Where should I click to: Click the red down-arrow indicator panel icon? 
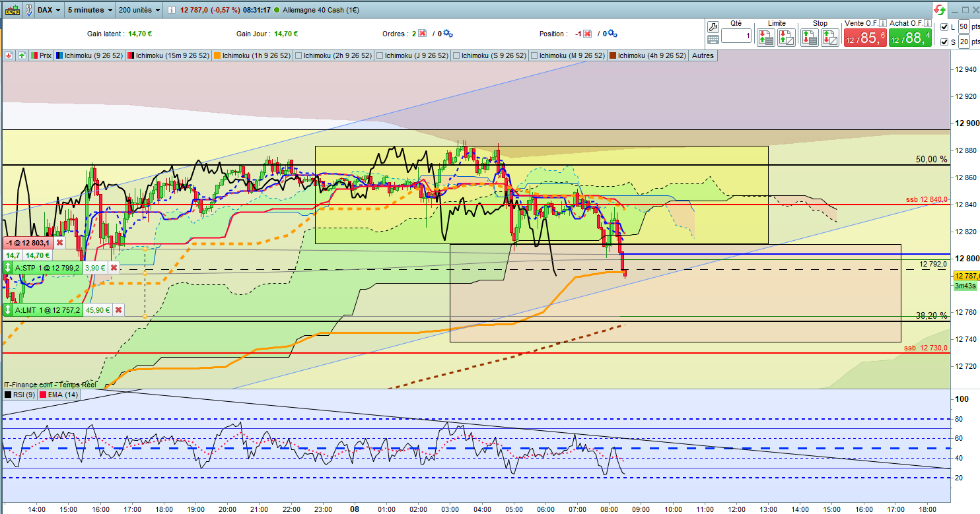9,55
